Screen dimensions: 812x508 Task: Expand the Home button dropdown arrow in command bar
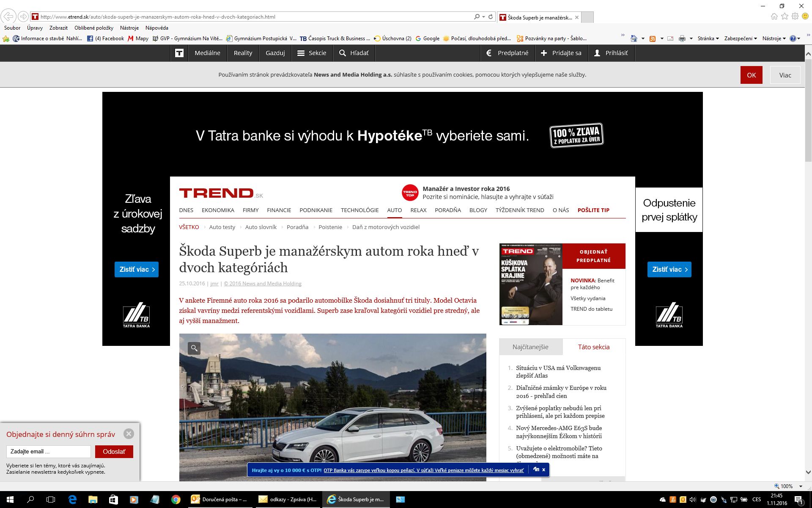[643, 39]
